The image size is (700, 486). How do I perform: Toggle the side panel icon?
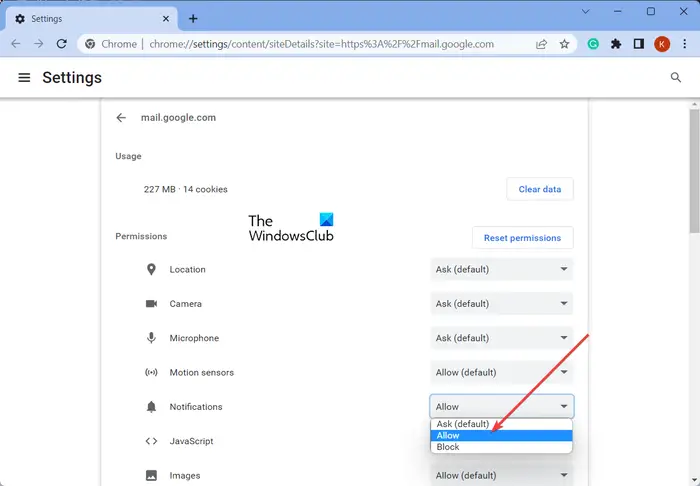(639, 44)
